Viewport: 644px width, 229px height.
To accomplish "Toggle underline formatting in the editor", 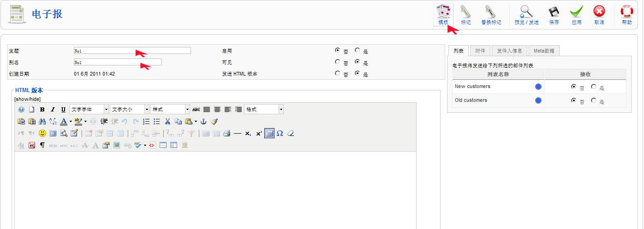I will 64,110.
